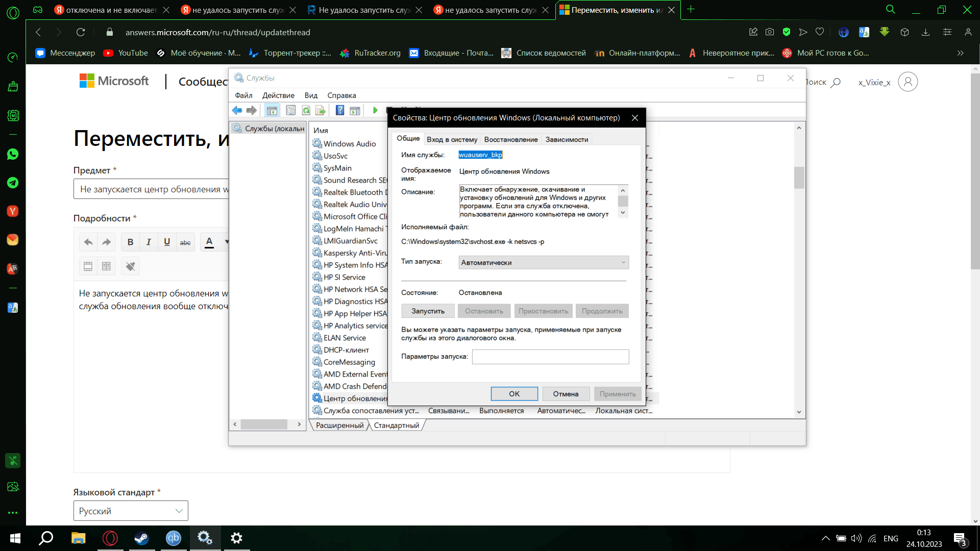Click OK in service properties dialog

[514, 393]
